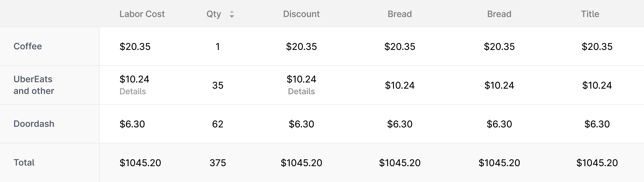
Task: Click Coffee quantity value 1
Action: point(217,47)
